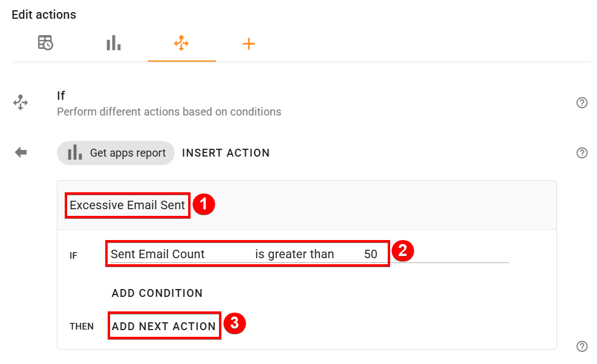Click the condition value field showing 50

371,254
